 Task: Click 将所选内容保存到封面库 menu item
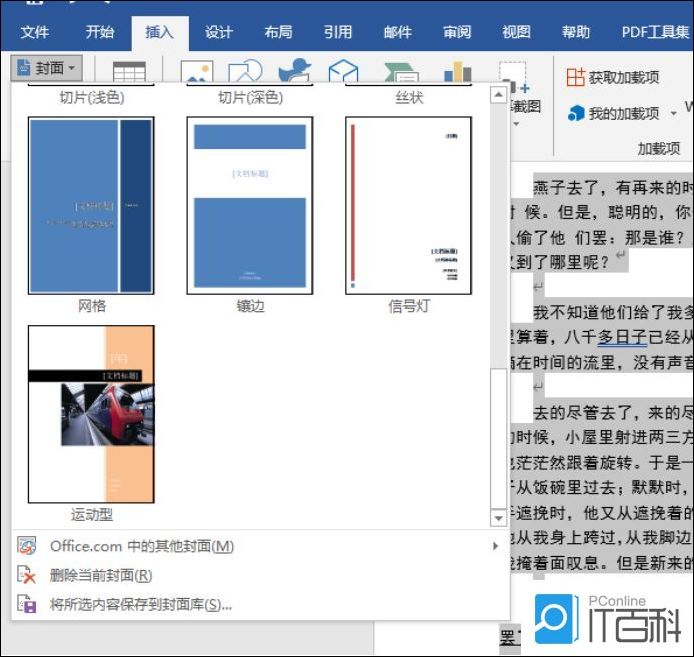(260, 605)
